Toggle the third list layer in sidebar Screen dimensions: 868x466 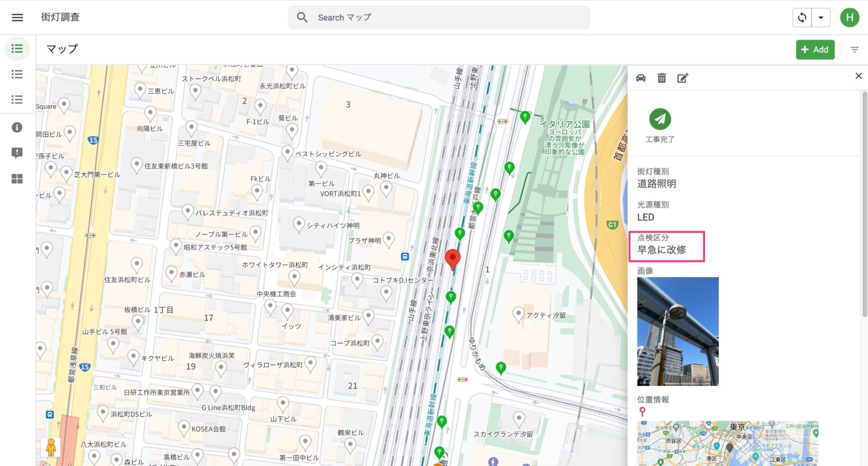click(x=17, y=99)
